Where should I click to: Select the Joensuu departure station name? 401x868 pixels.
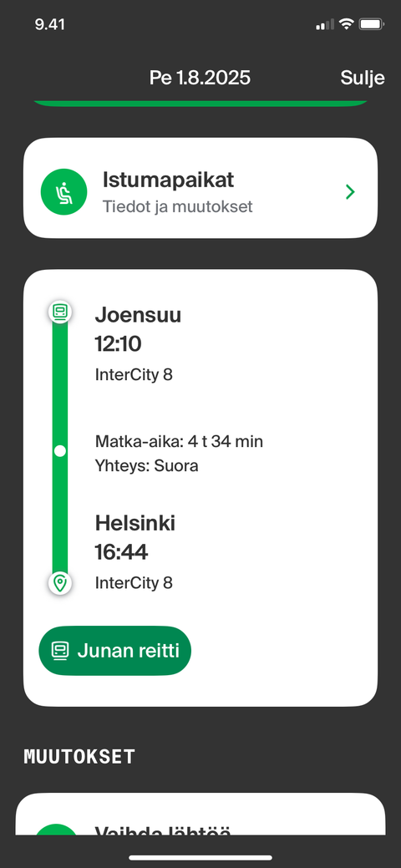tap(138, 315)
